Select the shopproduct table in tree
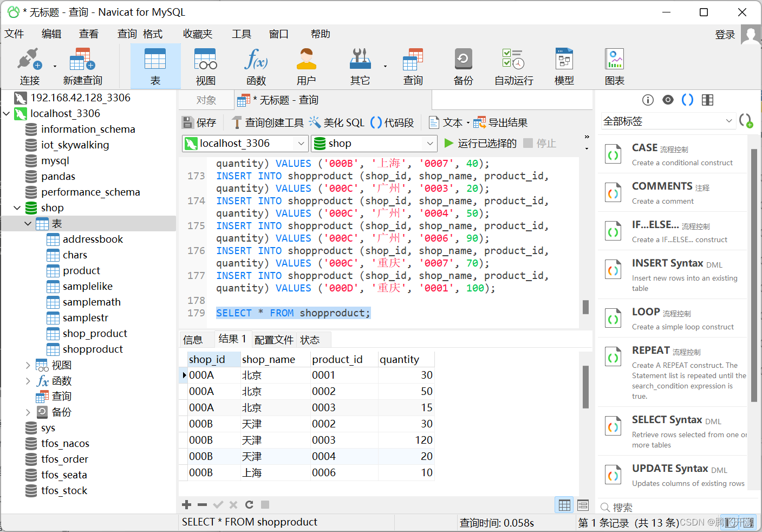The height and width of the screenshot is (532, 762). (x=93, y=349)
